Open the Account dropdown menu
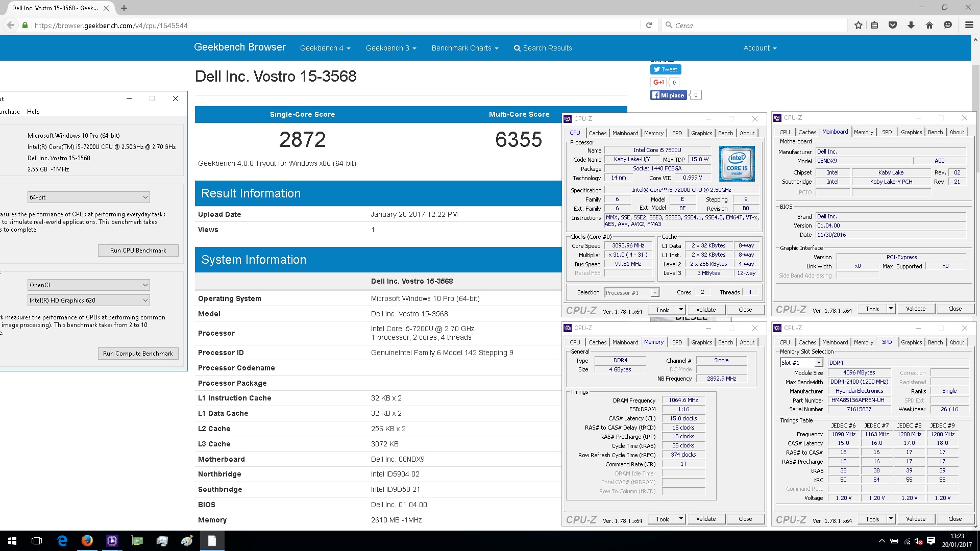This screenshot has height=551, width=980. (x=760, y=48)
